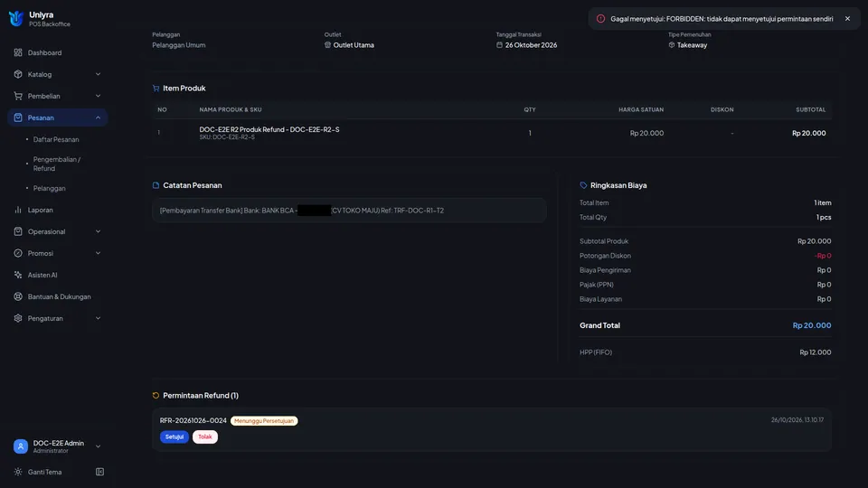
Task: Click the order note text field
Action: [x=349, y=211]
